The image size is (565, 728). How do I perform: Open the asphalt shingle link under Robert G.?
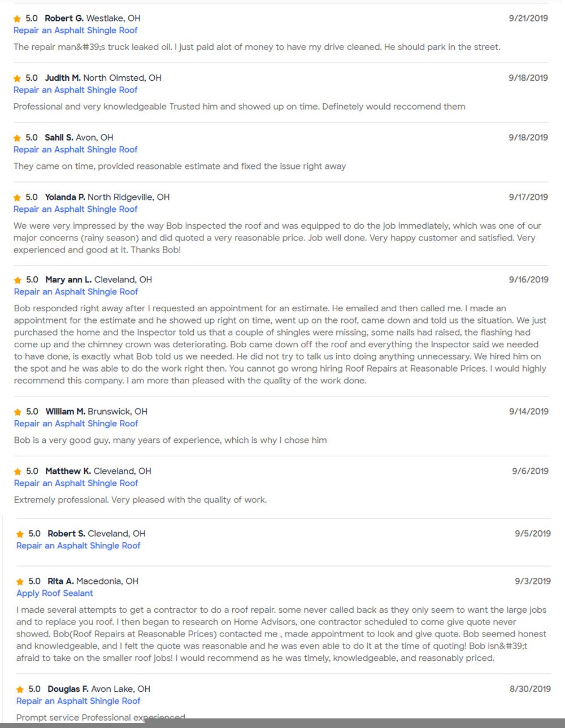76,30
